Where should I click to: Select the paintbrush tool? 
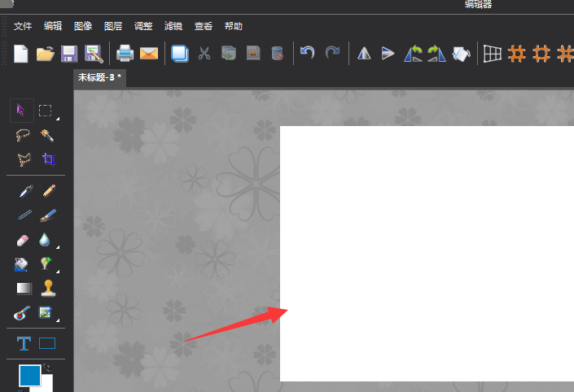[x=48, y=216]
